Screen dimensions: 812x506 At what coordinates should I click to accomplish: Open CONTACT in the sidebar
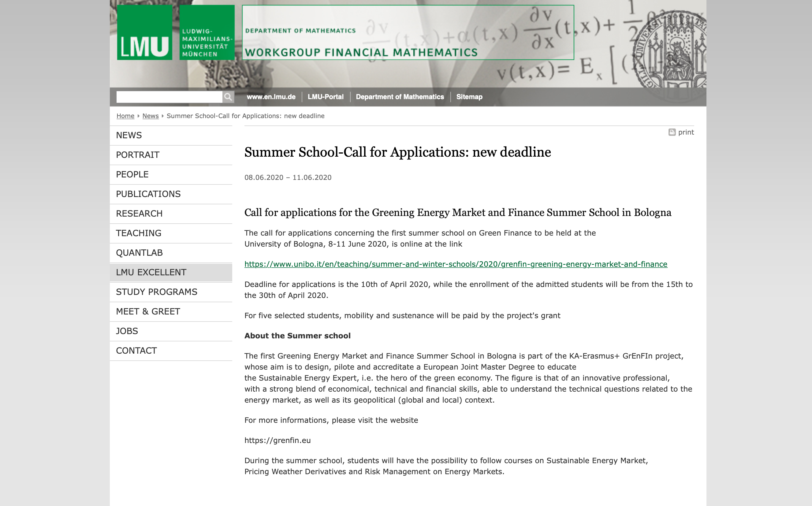pyautogui.click(x=171, y=351)
